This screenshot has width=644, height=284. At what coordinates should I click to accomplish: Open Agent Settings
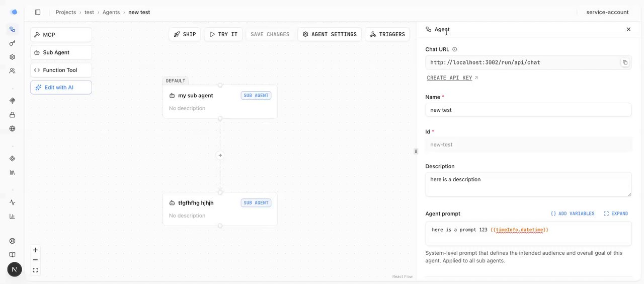point(330,34)
